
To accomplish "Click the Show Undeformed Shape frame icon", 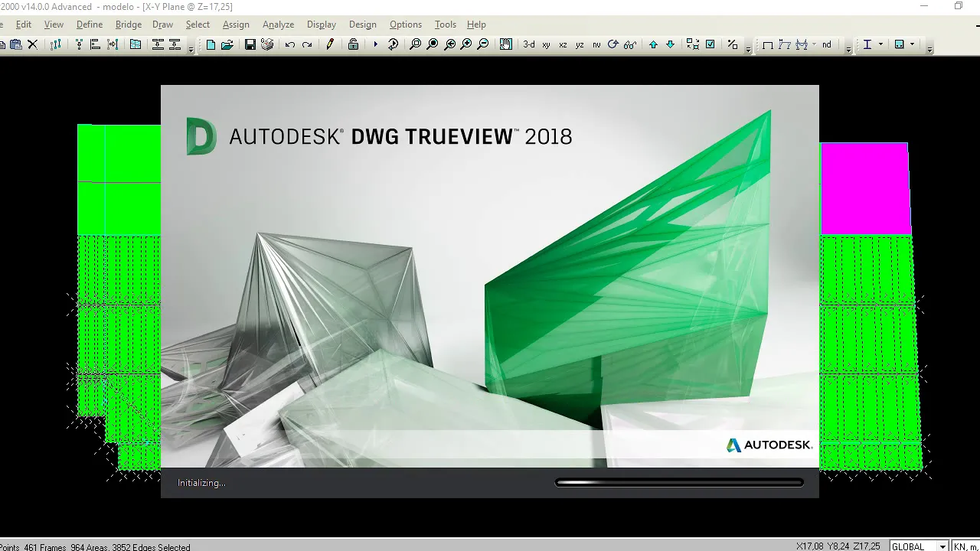I will [x=768, y=44].
